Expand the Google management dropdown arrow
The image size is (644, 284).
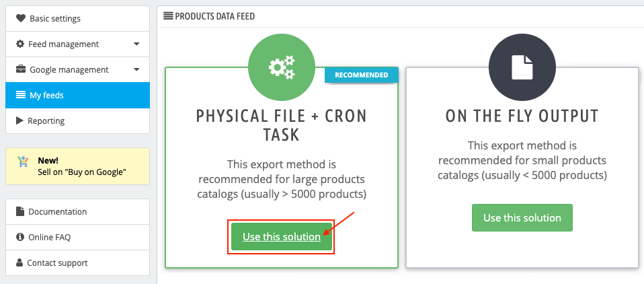pos(136,69)
